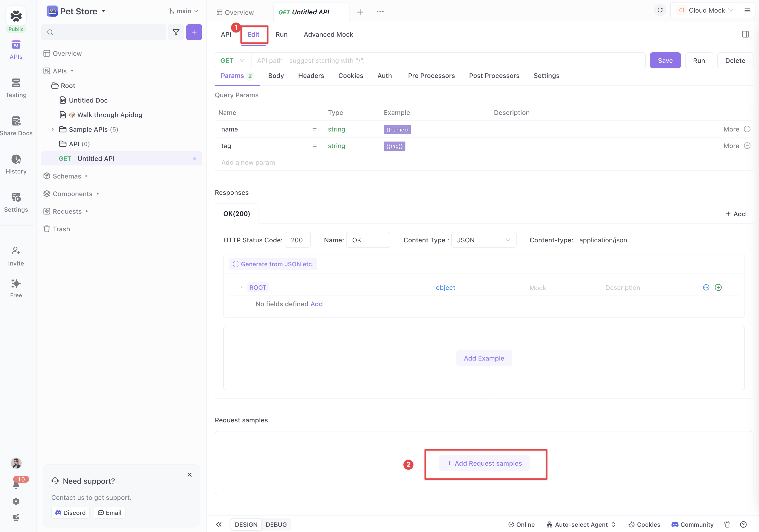Click the API path input field

point(448,61)
